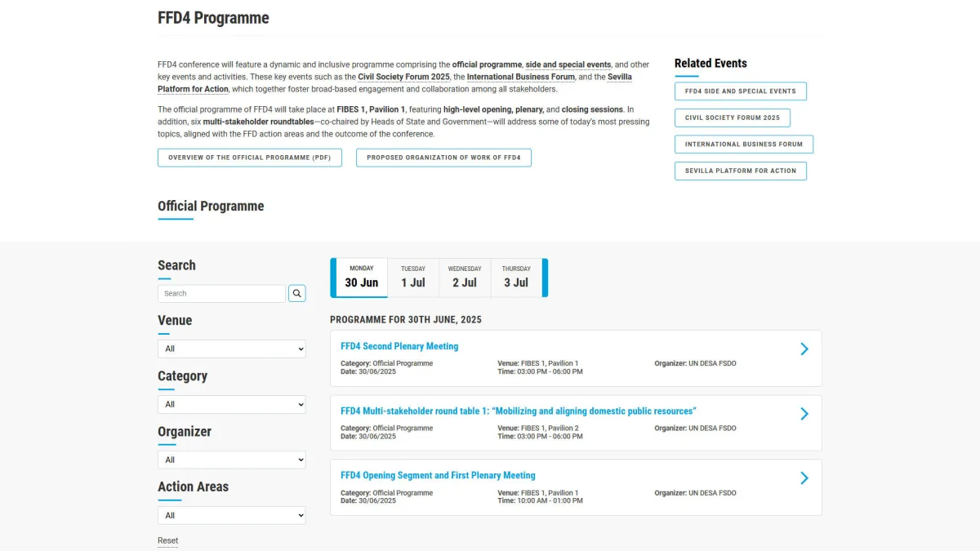The width and height of the screenshot is (980, 551).
Task: Click 'PROGRAMME FOR 30TH JUNE, 2025' heading
Action: [x=406, y=319]
